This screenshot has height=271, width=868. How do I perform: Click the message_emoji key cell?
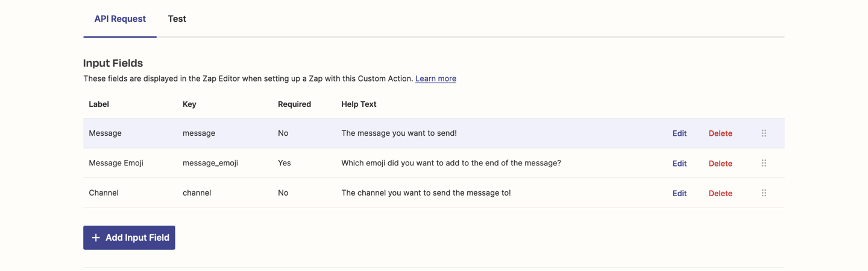coord(210,163)
